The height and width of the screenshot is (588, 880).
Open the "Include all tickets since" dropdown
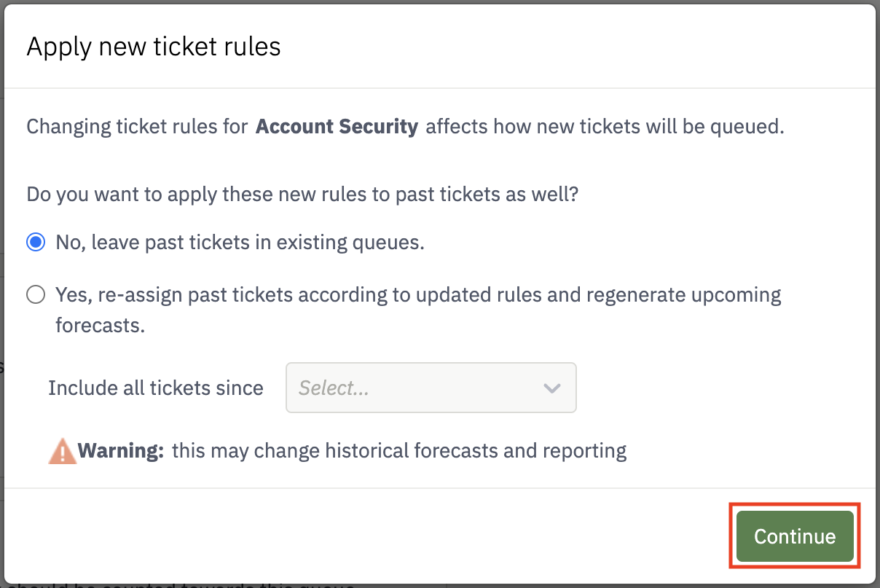[x=431, y=388]
